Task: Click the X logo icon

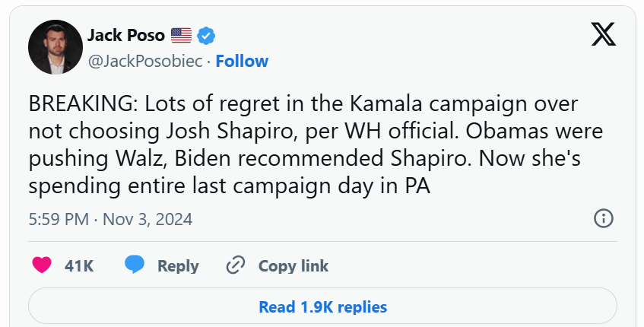Action: (x=603, y=33)
